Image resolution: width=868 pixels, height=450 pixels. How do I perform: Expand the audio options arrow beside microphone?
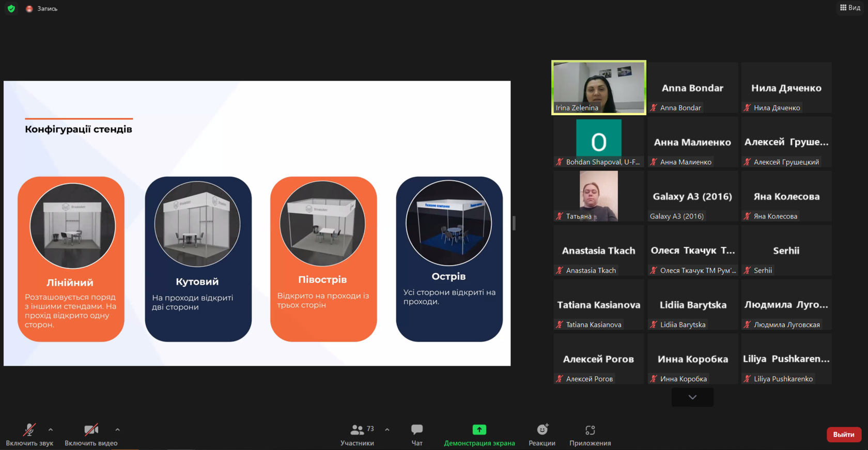[51, 429]
